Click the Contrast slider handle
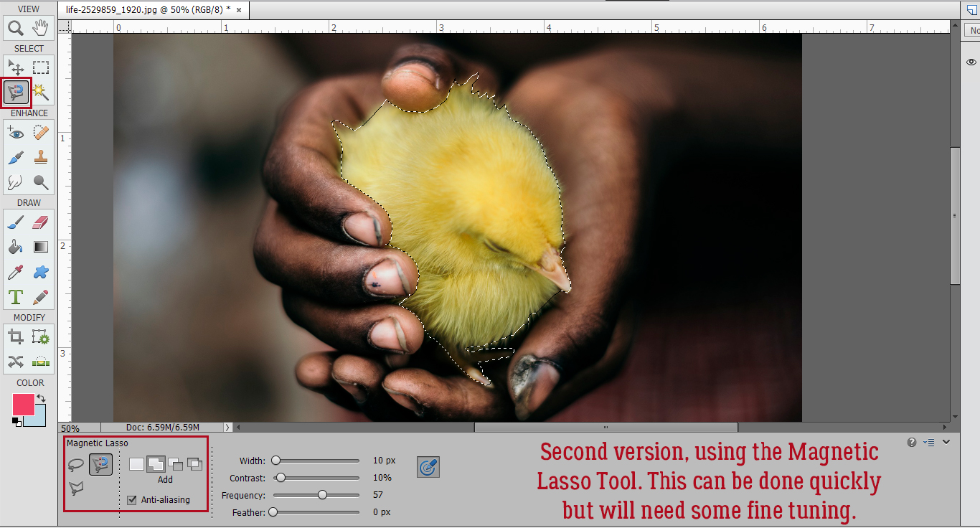 pyautogui.click(x=281, y=478)
